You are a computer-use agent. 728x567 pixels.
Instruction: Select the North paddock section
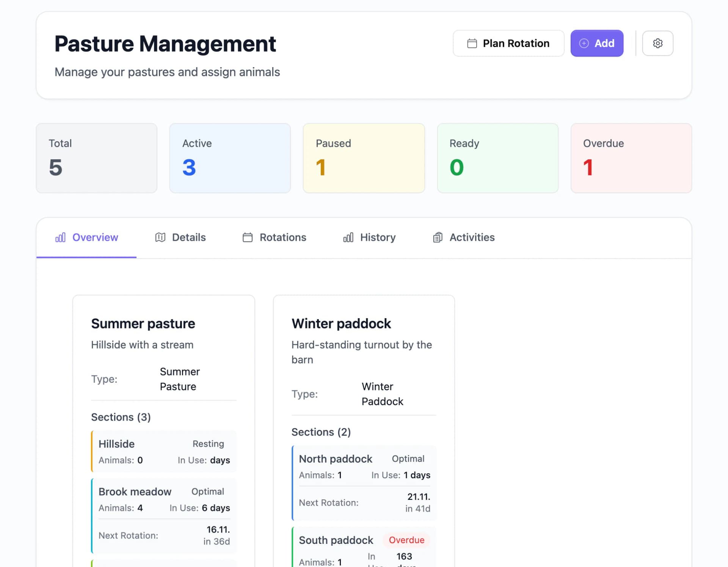pos(364,483)
